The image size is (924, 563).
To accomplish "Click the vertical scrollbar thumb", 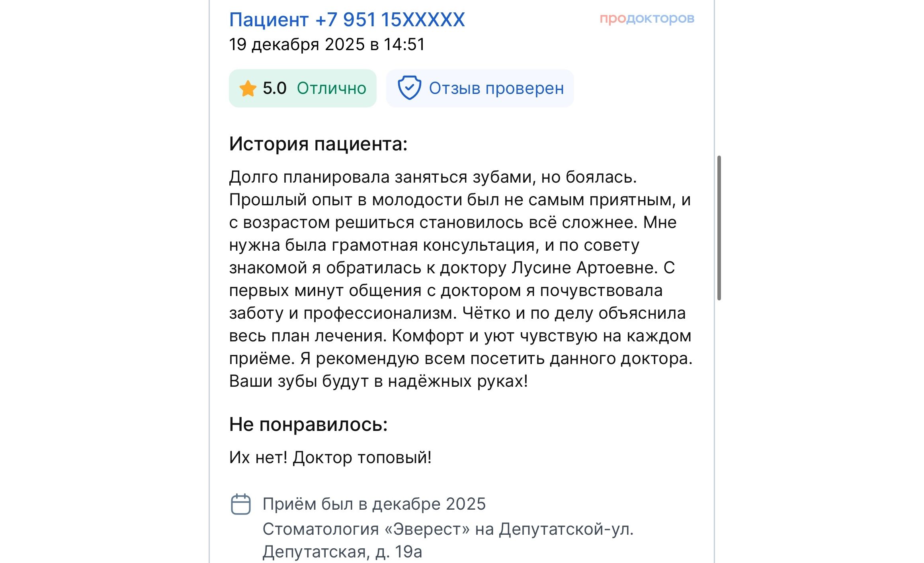I will click(x=719, y=228).
